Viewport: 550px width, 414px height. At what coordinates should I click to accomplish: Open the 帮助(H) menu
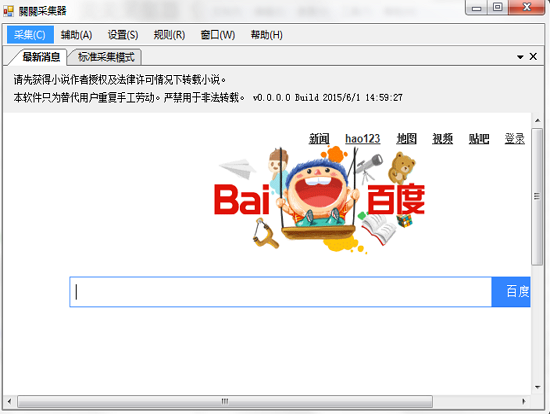click(x=267, y=35)
